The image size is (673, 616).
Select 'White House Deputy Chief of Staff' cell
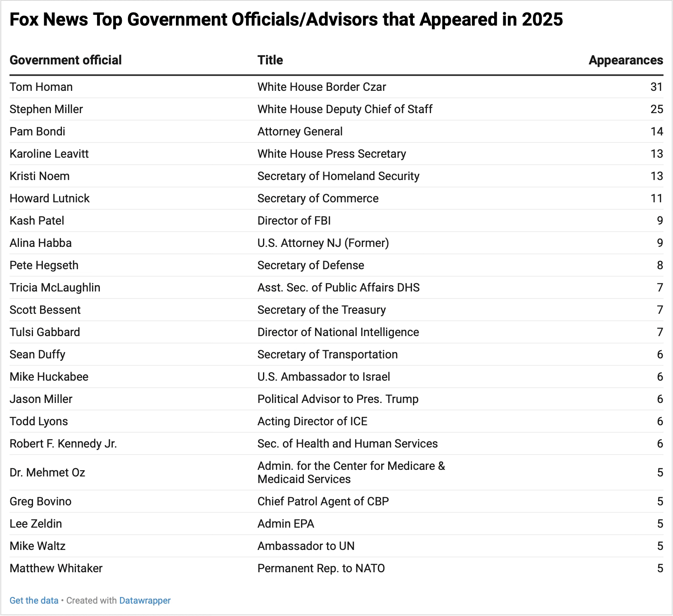[345, 109]
